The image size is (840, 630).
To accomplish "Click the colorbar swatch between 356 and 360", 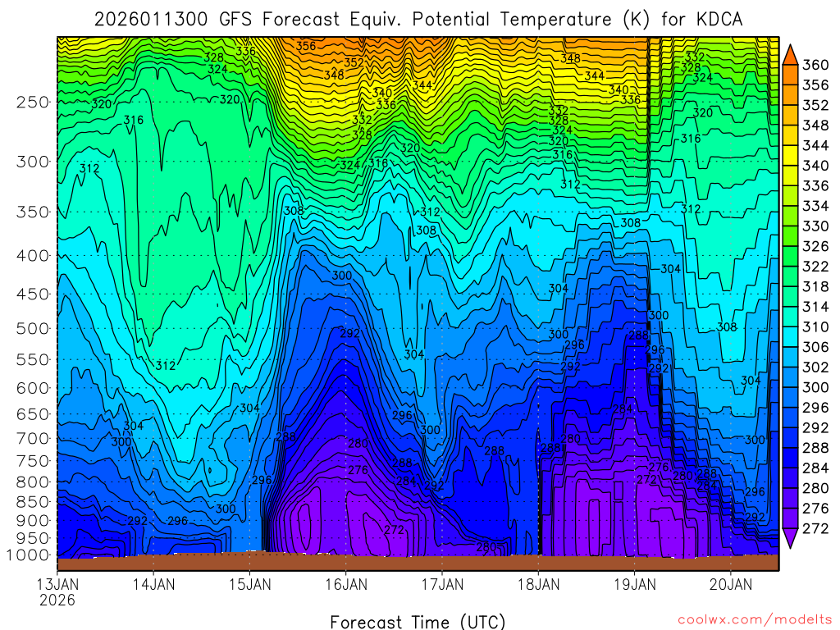I will coord(790,75).
